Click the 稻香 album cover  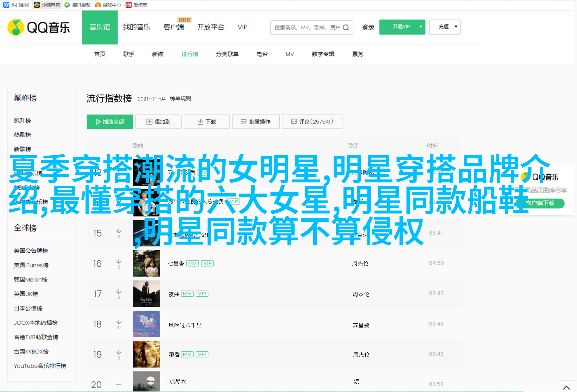click(147, 354)
